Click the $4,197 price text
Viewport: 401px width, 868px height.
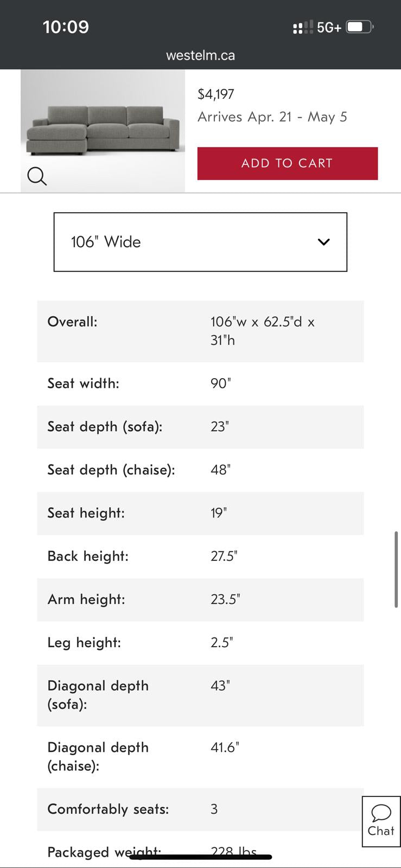pos(216,94)
